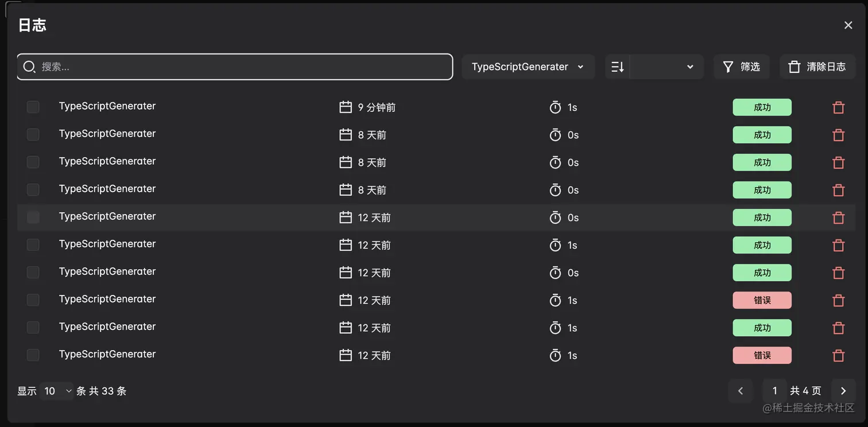Check the box for the last 8 天前 log
Viewport: 868px width, 427px height.
33,189
